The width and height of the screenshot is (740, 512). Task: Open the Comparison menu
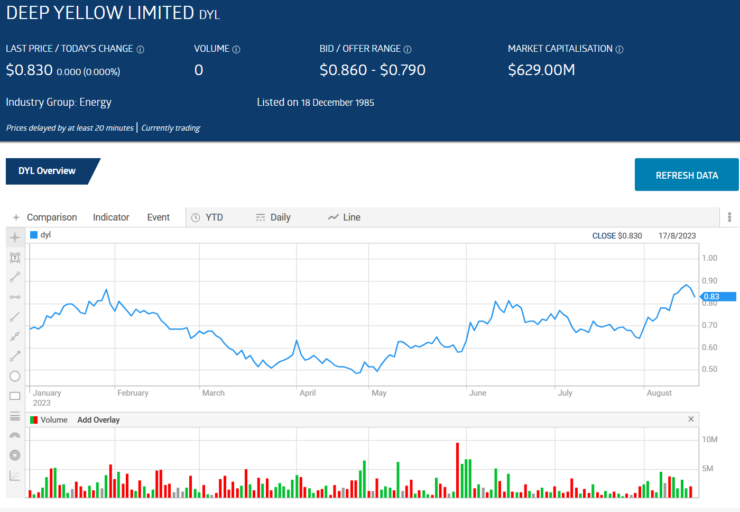[51, 218]
